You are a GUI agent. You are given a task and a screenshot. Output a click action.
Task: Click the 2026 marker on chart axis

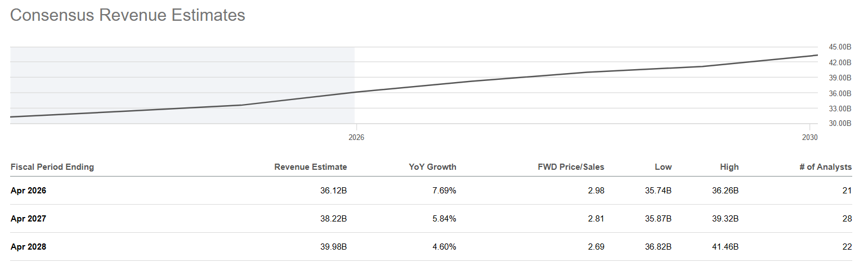tap(356, 137)
